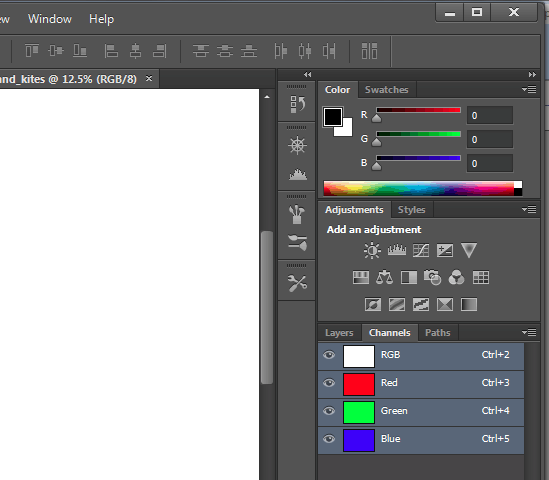Close the and_kites document tab
Screen dimensions: 549x480
click(x=149, y=78)
